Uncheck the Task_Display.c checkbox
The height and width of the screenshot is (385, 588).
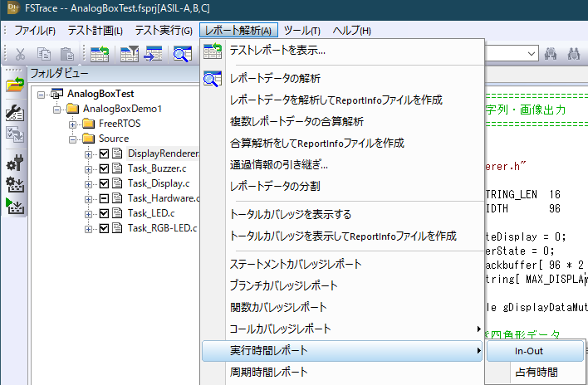pyautogui.click(x=105, y=183)
